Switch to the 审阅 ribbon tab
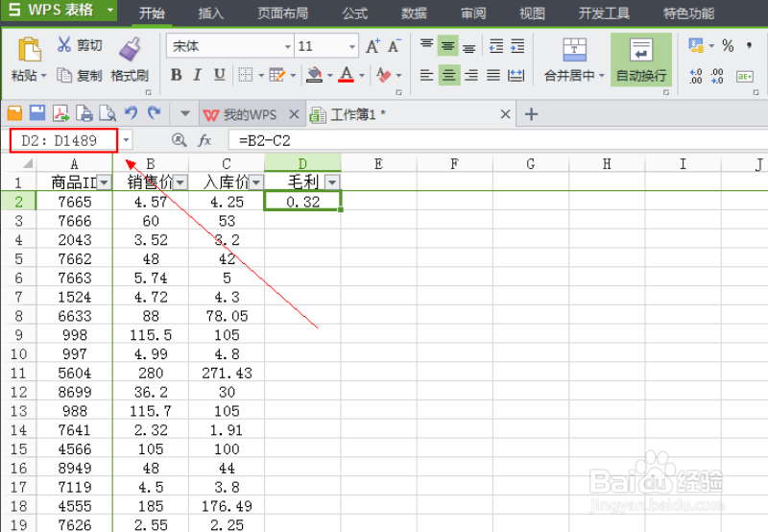Viewport: 768px width, 532px height. point(473,12)
